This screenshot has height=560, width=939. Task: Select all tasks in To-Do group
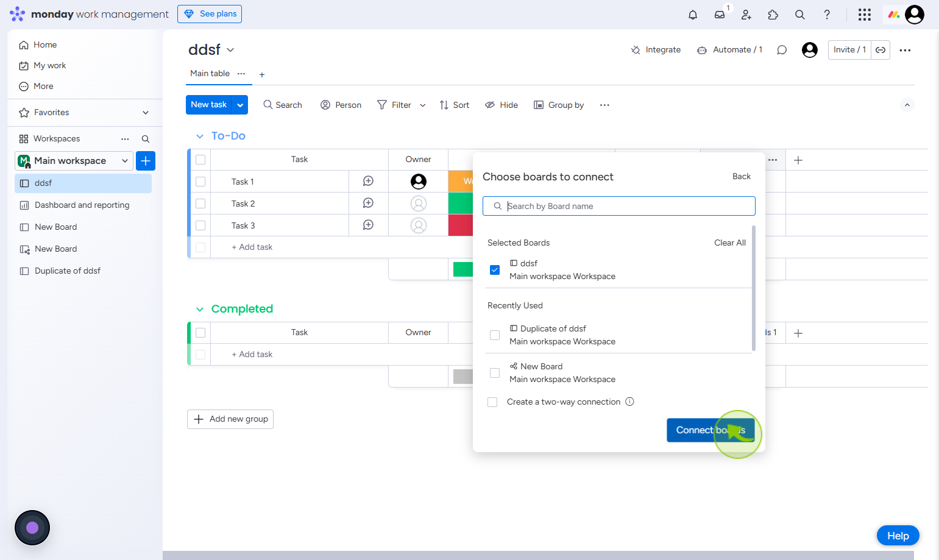200,160
